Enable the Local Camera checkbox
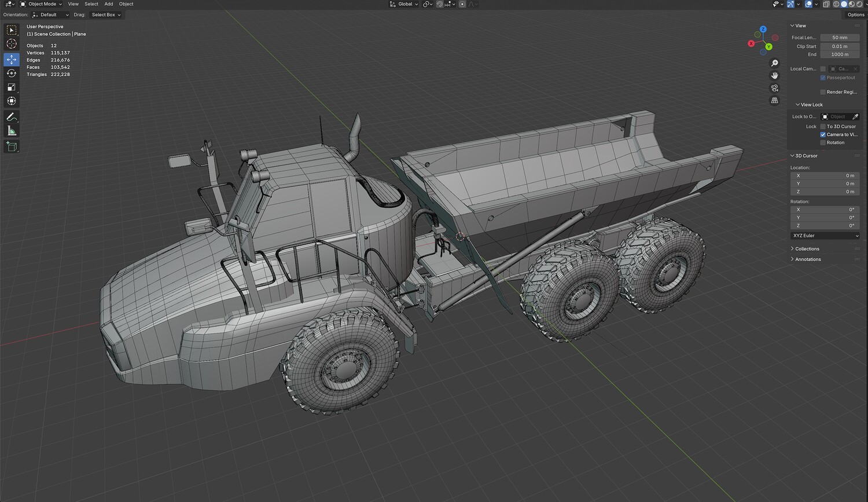This screenshot has height=502, width=868. pyautogui.click(x=823, y=69)
